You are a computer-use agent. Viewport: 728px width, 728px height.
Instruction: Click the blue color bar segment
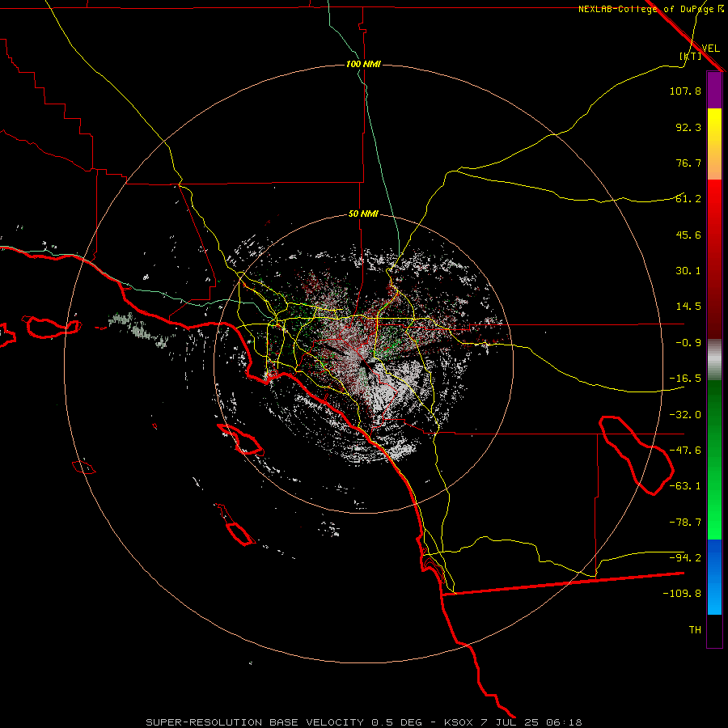coord(714,577)
